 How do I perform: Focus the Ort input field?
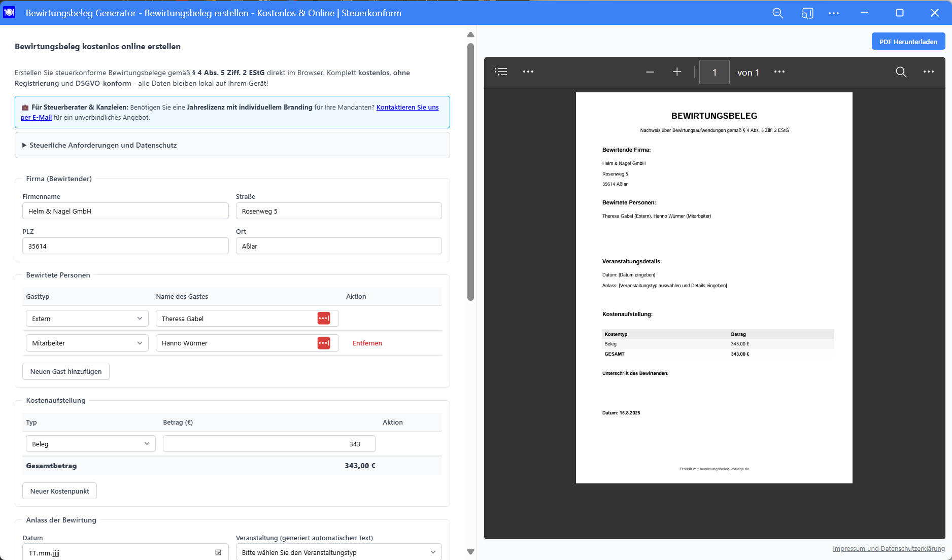pyautogui.click(x=339, y=246)
